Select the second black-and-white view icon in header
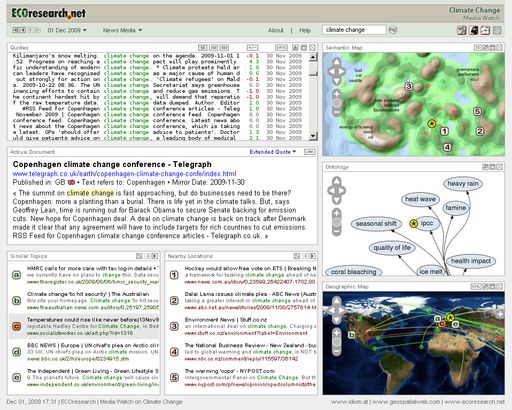Viewport: 512px width, 410px height. click(474, 30)
